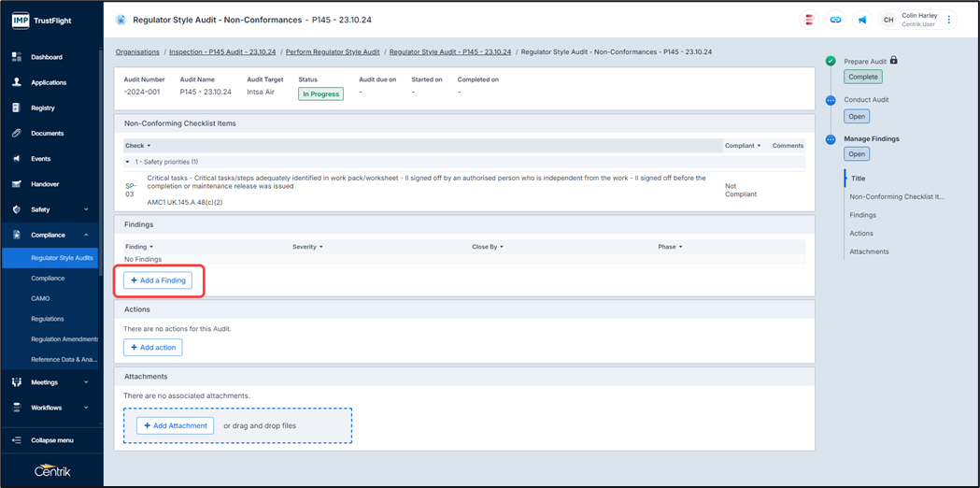Collapse the Safety priorities checklist group
Screen dimensions: 980x488
coord(128,162)
